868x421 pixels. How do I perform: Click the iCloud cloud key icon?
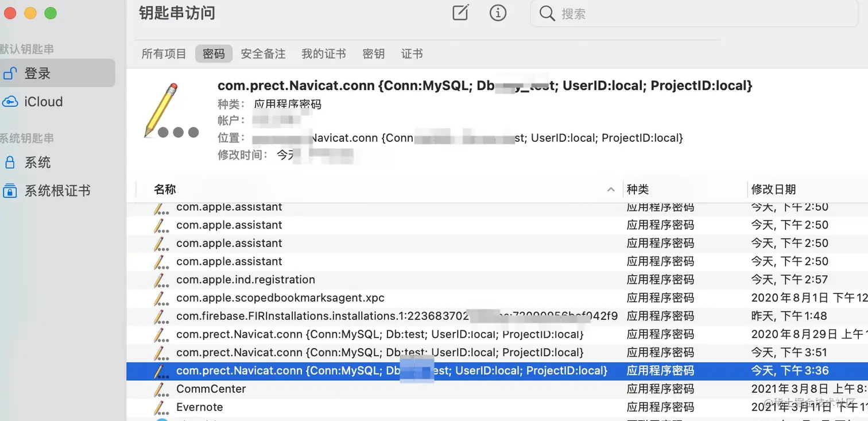(x=10, y=102)
